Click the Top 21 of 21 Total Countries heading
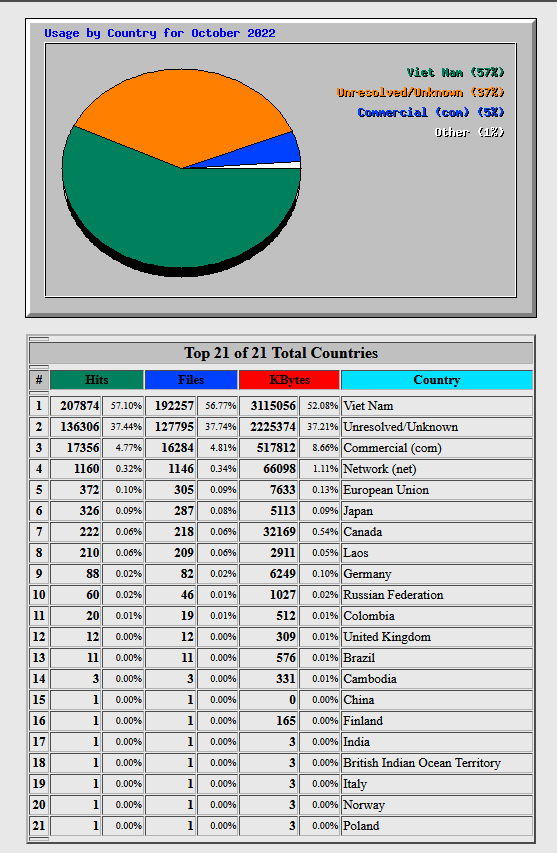This screenshot has height=853, width=557. [x=281, y=353]
